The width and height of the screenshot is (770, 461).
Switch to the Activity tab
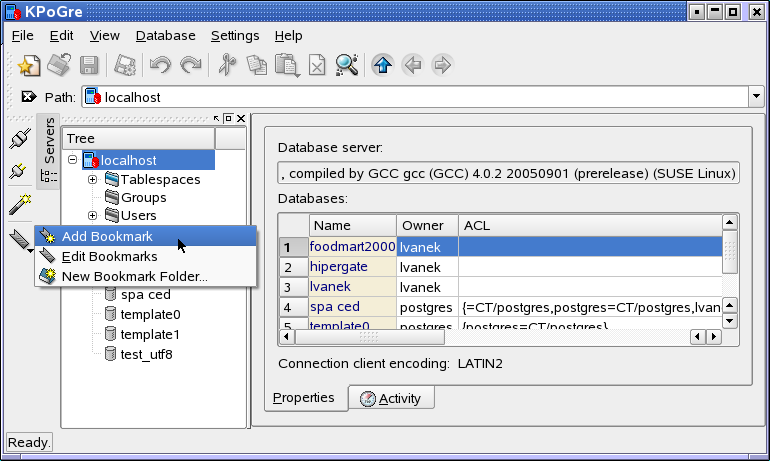tap(391, 399)
